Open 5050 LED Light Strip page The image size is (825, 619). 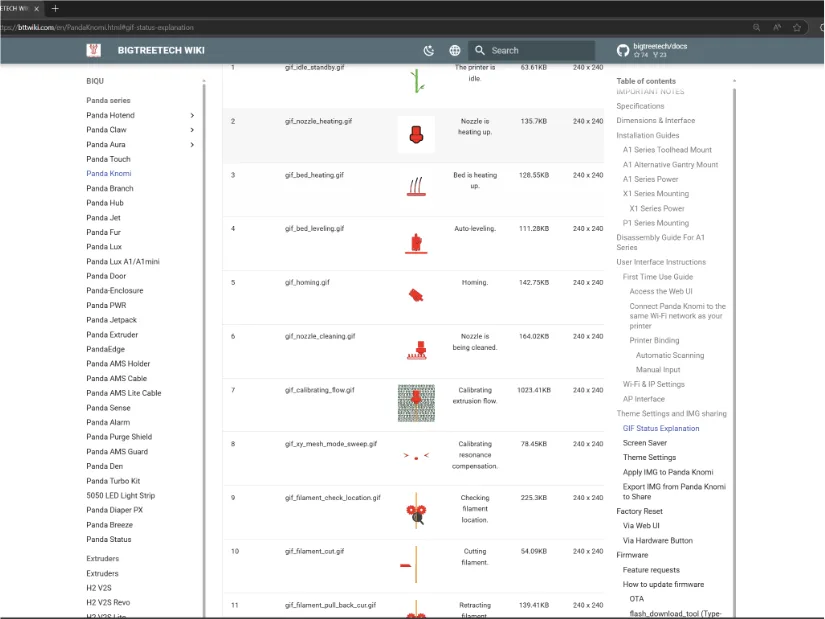[x=120, y=495]
